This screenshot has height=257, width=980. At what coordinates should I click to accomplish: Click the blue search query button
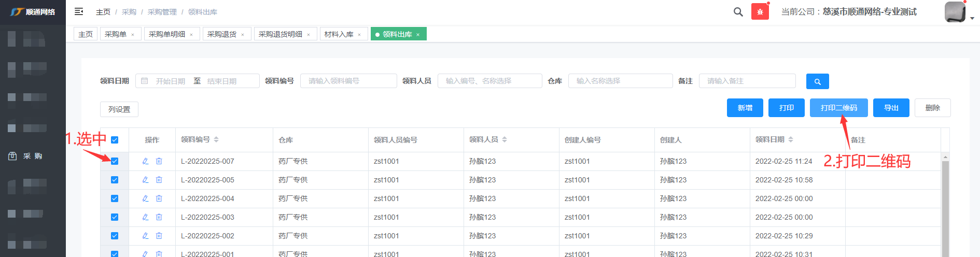(x=817, y=81)
